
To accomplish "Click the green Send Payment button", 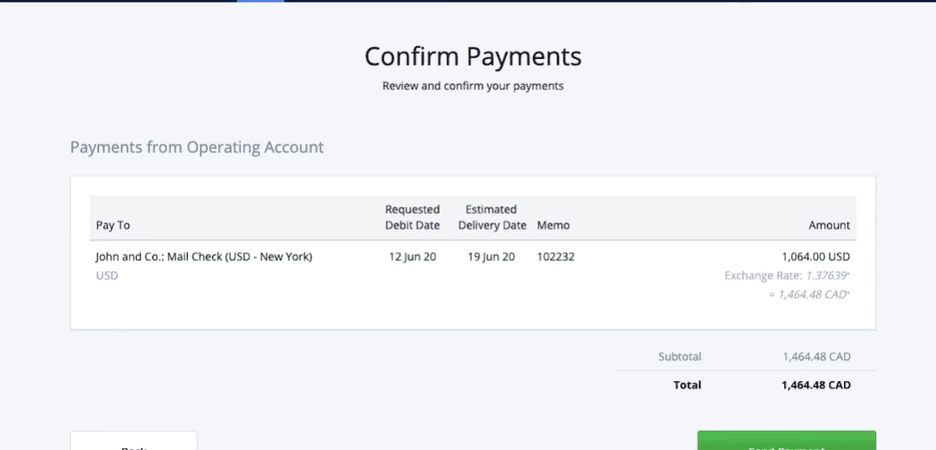I will click(x=786, y=441).
